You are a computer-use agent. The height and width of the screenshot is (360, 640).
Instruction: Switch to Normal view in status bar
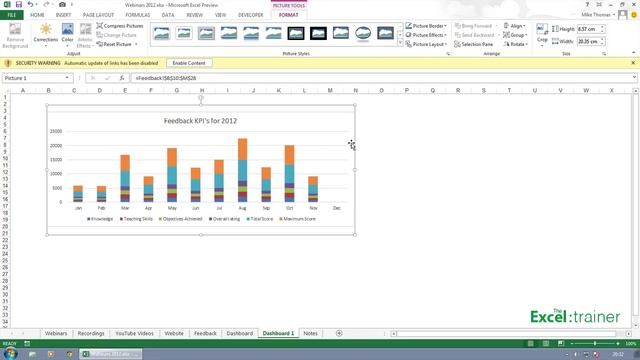tap(530, 344)
